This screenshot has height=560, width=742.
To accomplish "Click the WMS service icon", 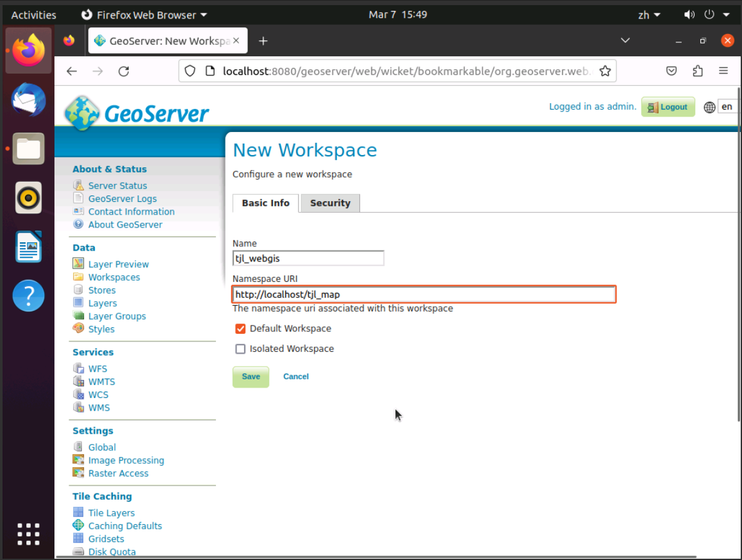I will [x=79, y=407].
